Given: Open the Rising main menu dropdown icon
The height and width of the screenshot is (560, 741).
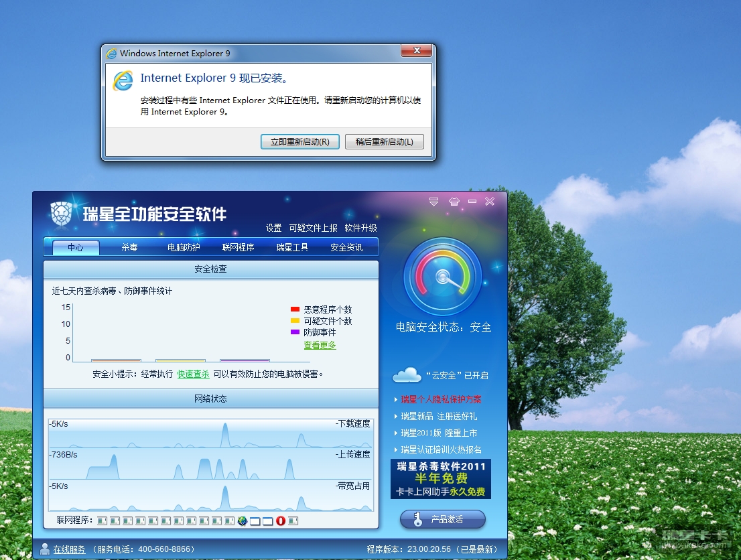Looking at the screenshot, I should tap(434, 202).
